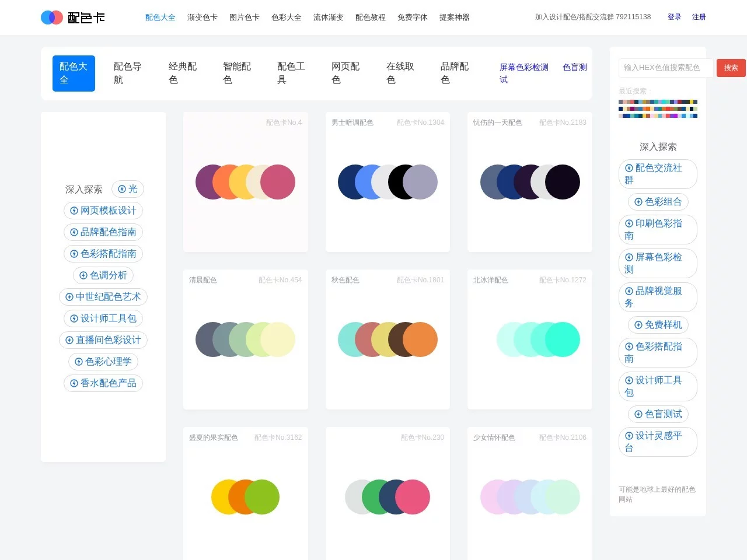Viewport: 747px width, 560px height.
Task: Click the 注册 link
Action: tap(699, 17)
